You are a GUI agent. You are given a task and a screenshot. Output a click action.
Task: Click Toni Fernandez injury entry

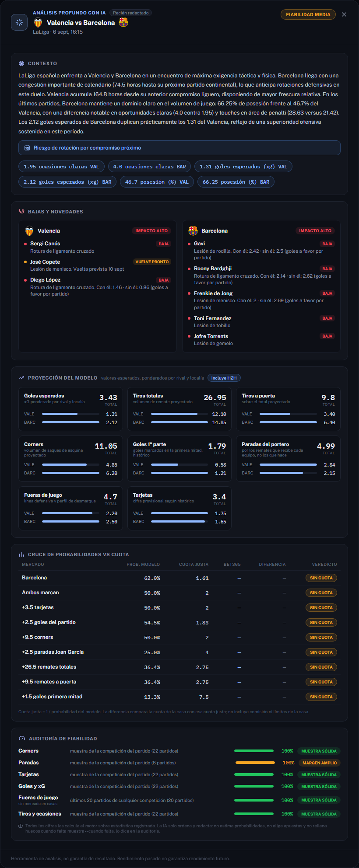[261, 322]
